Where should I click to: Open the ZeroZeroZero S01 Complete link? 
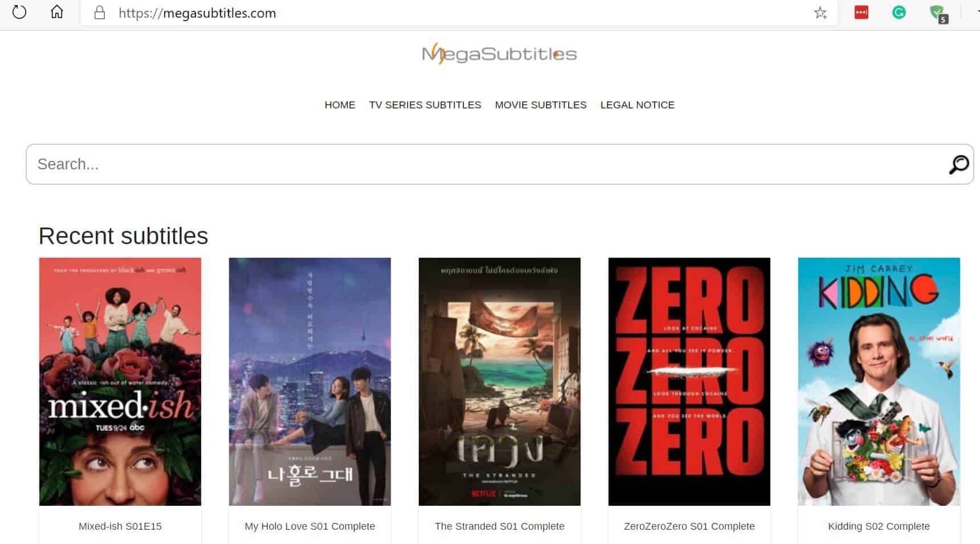[689, 526]
